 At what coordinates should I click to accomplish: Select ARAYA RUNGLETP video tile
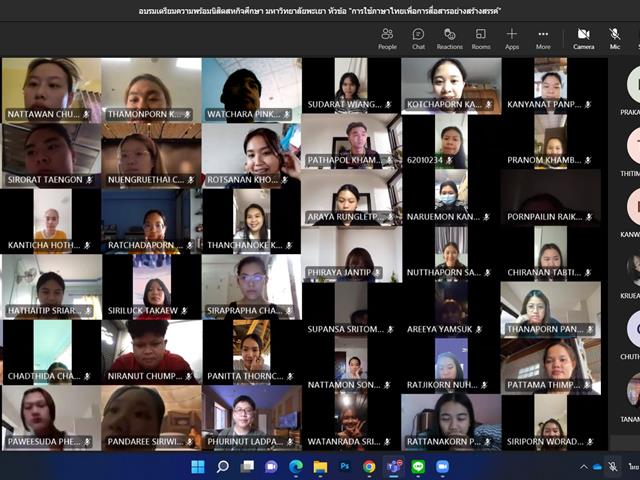351,198
